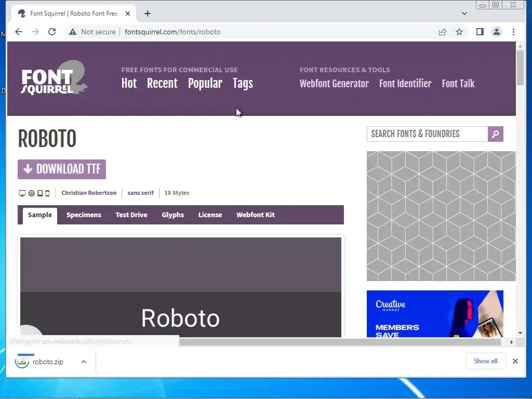Viewport: 532px width, 399px height.
Task: Click the Roboto sample image
Action: coord(181,287)
